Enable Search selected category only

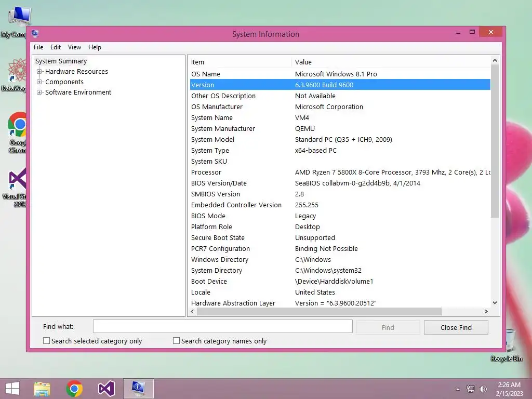(46, 341)
